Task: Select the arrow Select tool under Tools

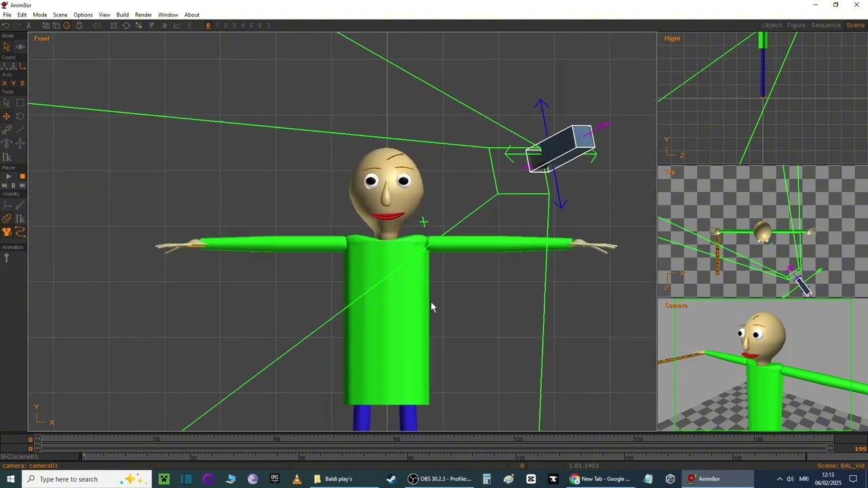Action: [x=6, y=102]
